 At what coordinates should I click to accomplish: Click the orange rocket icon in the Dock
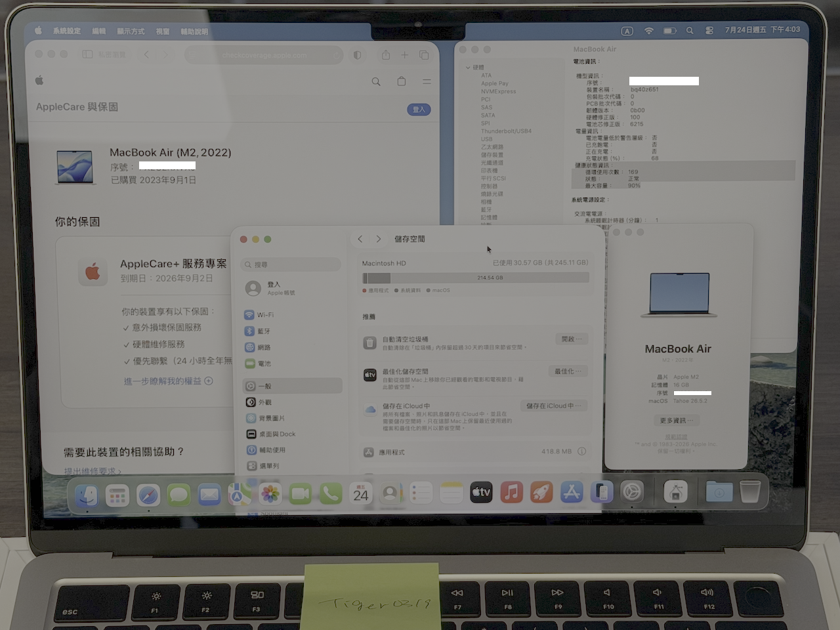pos(541,492)
